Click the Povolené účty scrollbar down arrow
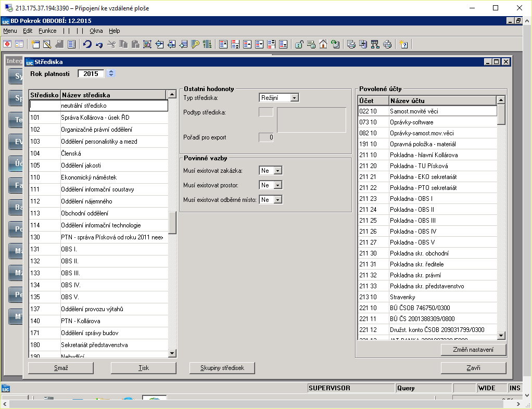 pyautogui.click(x=501, y=336)
